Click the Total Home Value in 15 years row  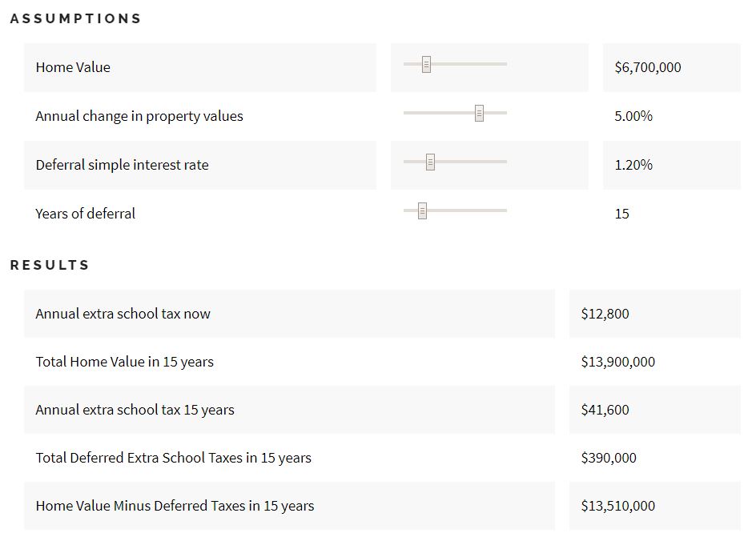click(124, 362)
